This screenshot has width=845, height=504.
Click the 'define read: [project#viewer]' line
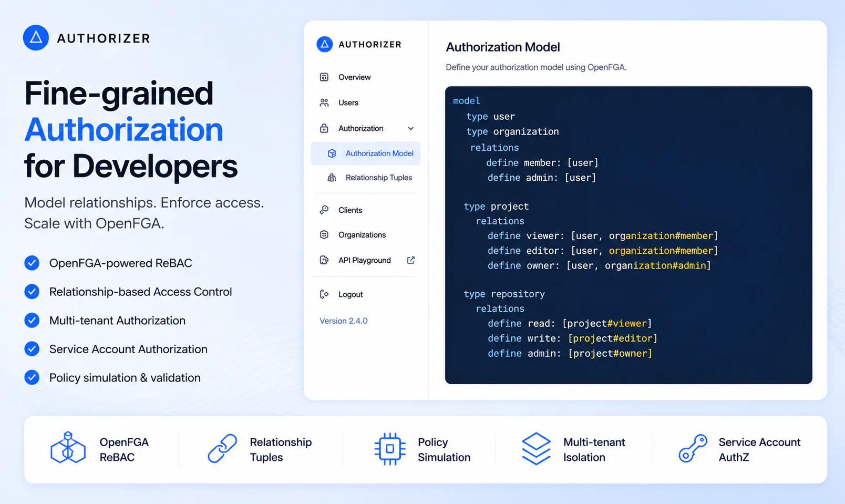click(x=570, y=323)
